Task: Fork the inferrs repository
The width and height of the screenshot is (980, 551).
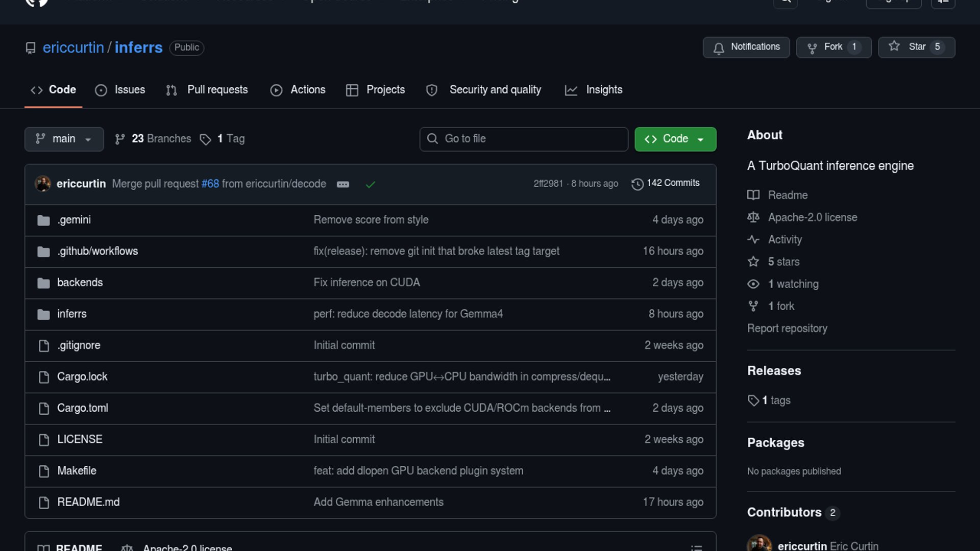Action: [x=834, y=47]
